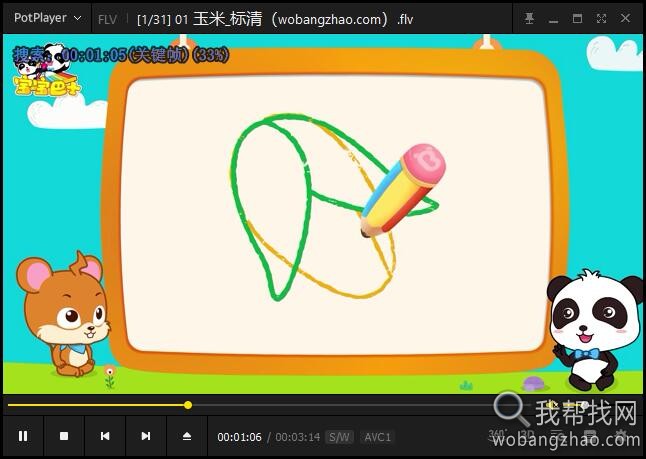Grab the yellow seek bar handle
The width and height of the screenshot is (646, 459).
pyautogui.click(x=188, y=405)
